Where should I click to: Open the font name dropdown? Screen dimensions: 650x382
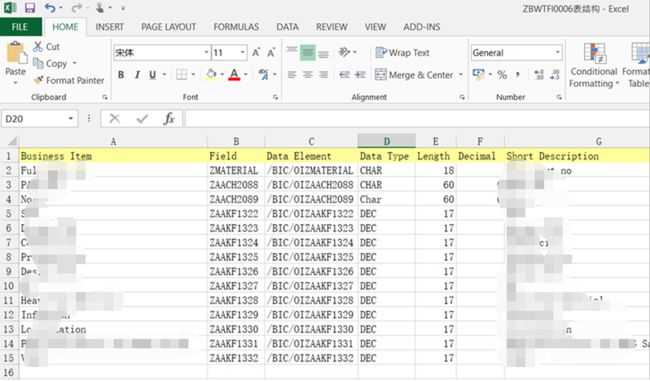pyautogui.click(x=206, y=53)
